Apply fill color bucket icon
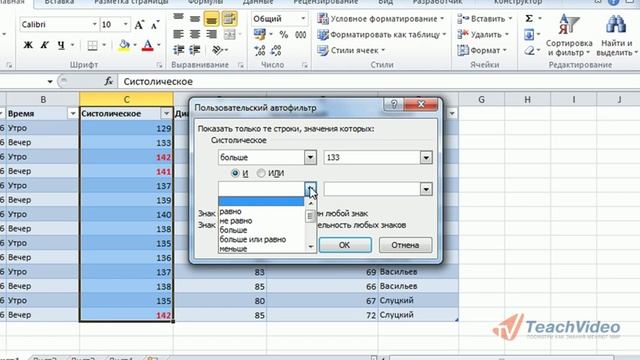 [x=124, y=45]
